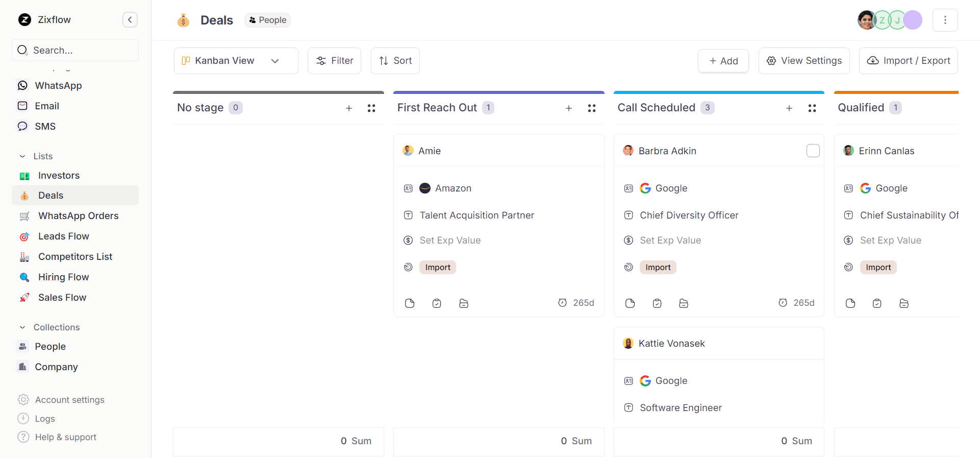
Task: Collapse the sidebar with the chevron button
Action: pos(130,20)
